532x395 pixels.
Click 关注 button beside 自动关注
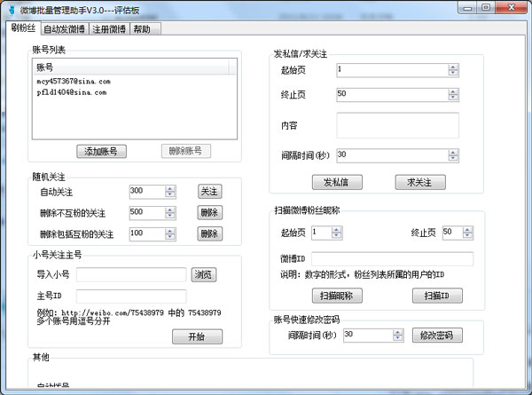tap(209, 191)
